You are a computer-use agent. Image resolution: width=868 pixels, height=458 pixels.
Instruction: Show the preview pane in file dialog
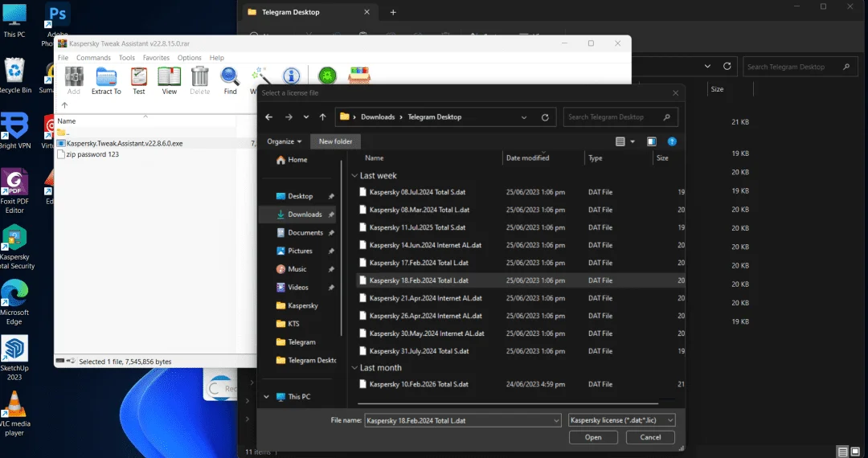point(652,141)
